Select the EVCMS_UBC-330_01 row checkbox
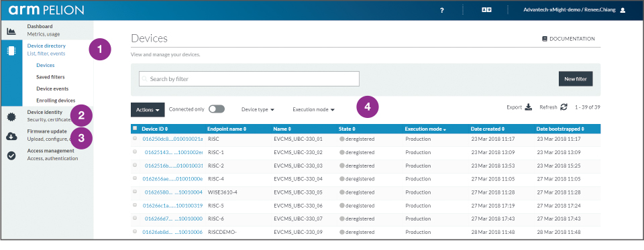This screenshot has height=250, width=644. [x=135, y=139]
